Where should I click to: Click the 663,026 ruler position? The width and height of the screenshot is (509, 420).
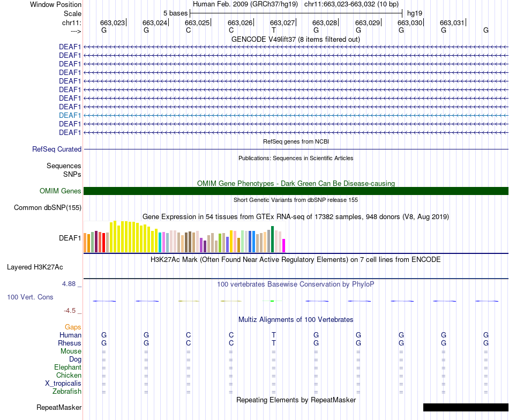pos(240,22)
